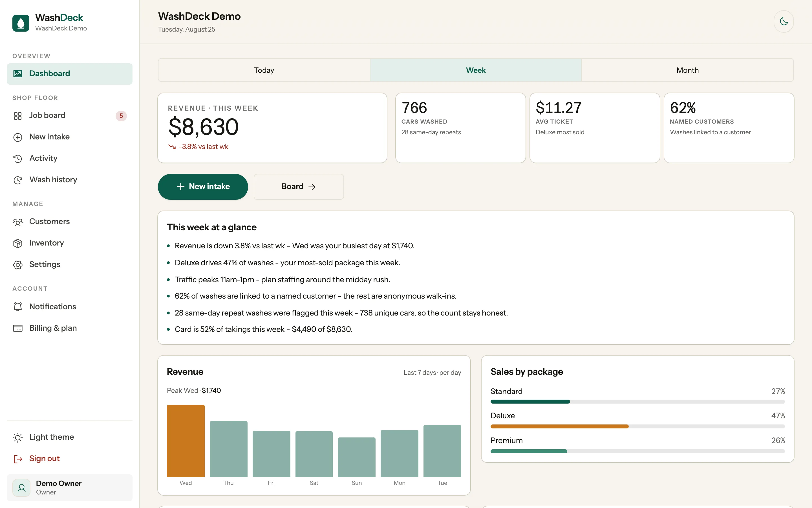This screenshot has height=508, width=812.
Task: Open the Demo Owner account card
Action: coord(69,488)
